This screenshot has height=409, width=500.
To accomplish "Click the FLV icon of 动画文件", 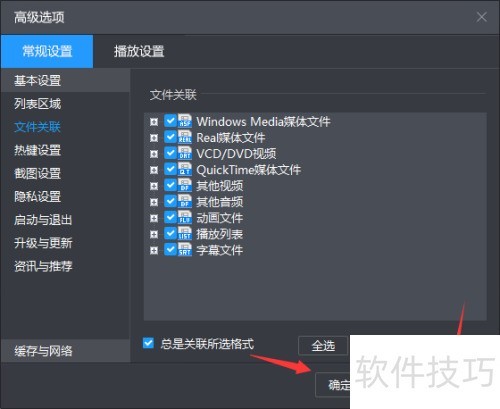I will tap(185, 217).
